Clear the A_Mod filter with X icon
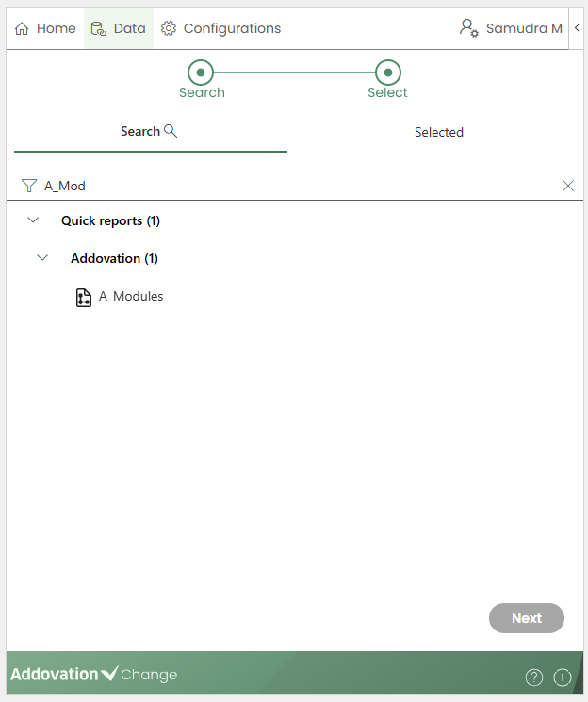588x702 pixels. tap(568, 186)
